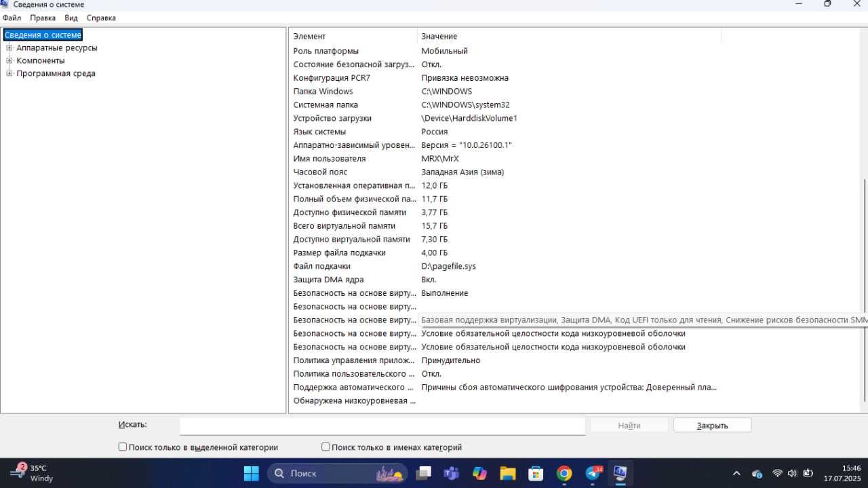
Task: Open the Файл menu
Action: pyautogui.click(x=12, y=18)
